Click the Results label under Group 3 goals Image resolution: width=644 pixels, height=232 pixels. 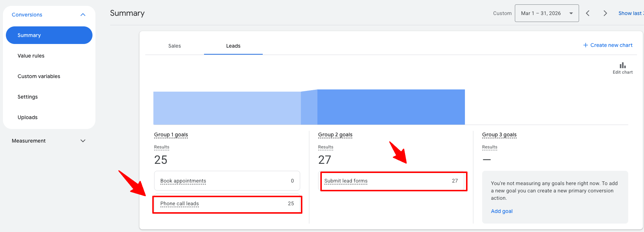(x=490, y=147)
